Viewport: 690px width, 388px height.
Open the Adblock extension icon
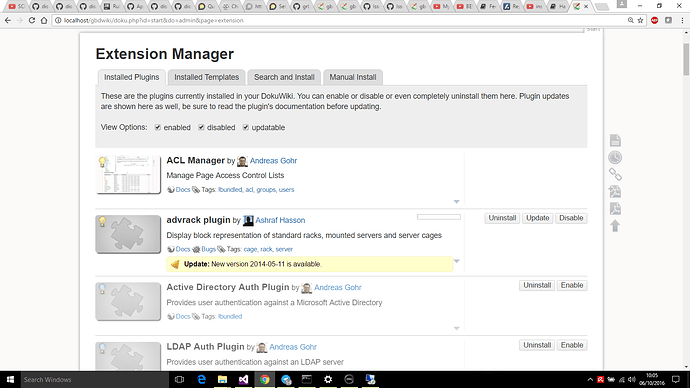[654, 20]
